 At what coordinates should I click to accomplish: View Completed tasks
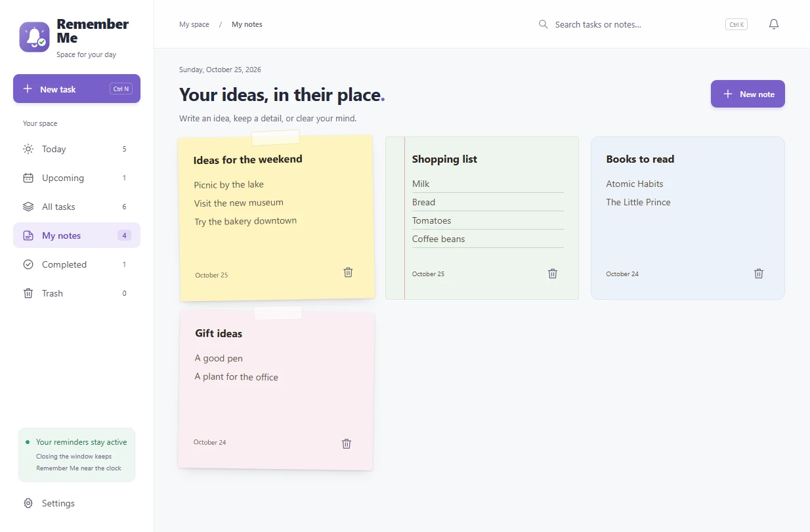click(x=77, y=264)
